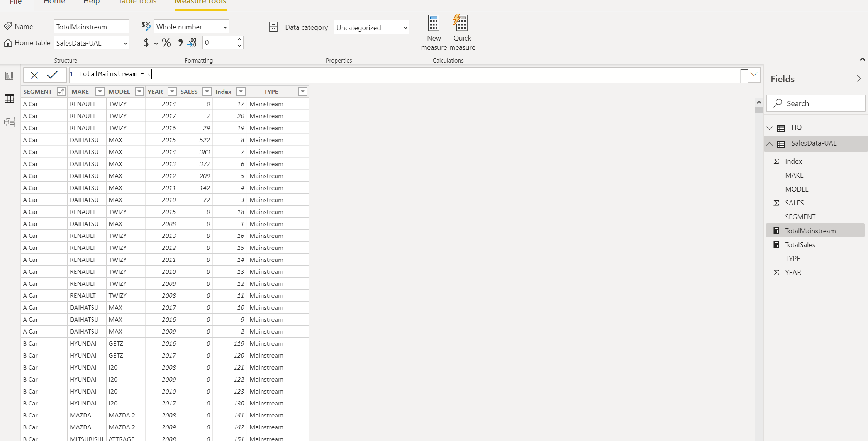Open the Home table SalesData-UAE dropdown
Viewport: 868px width, 441px height.
[x=91, y=43]
